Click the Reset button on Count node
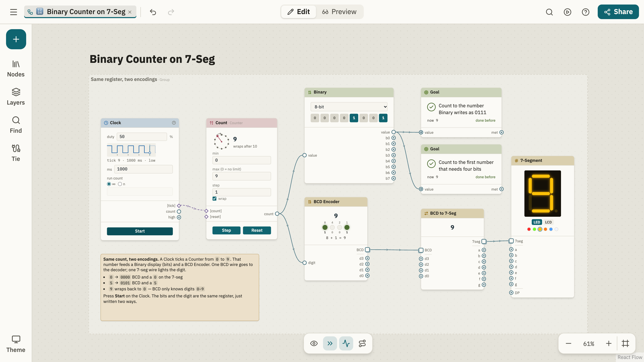Viewport: 644px width, 362px height. point(257,231)
